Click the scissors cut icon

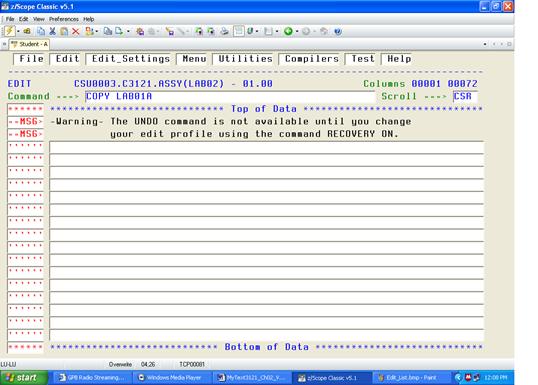tap(52, 32)
